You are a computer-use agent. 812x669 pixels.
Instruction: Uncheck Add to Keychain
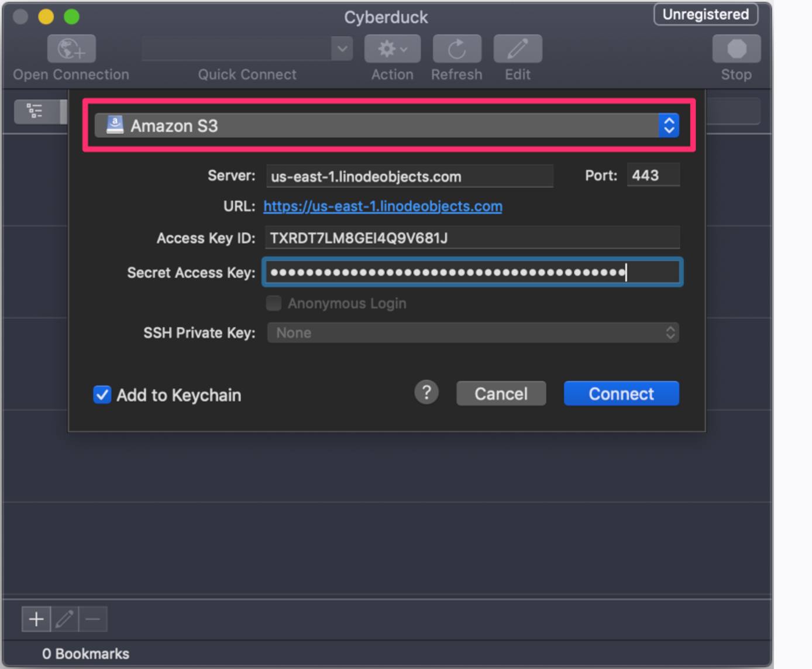click(102, 394)
